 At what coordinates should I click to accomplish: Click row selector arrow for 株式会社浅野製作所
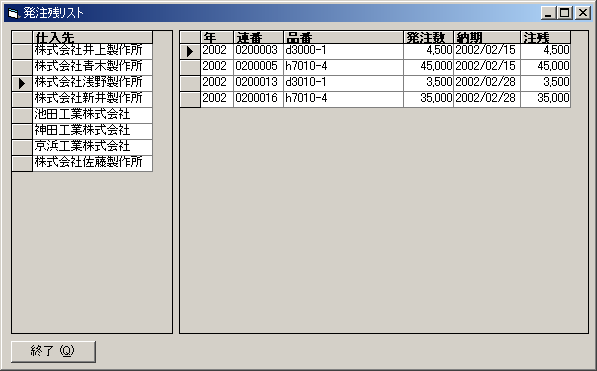point(22,83)
